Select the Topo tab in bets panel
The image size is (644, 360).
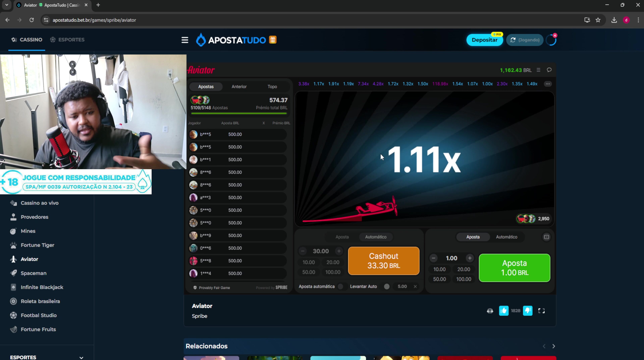272,87
